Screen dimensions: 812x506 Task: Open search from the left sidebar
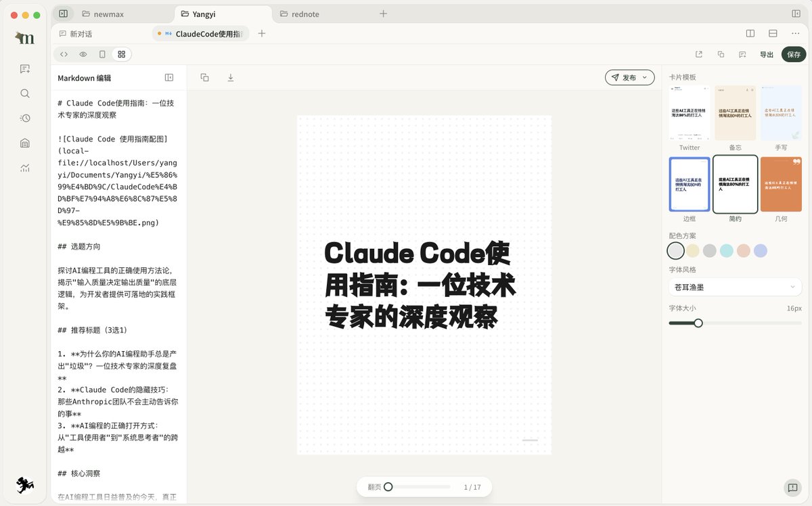[25, 93]
